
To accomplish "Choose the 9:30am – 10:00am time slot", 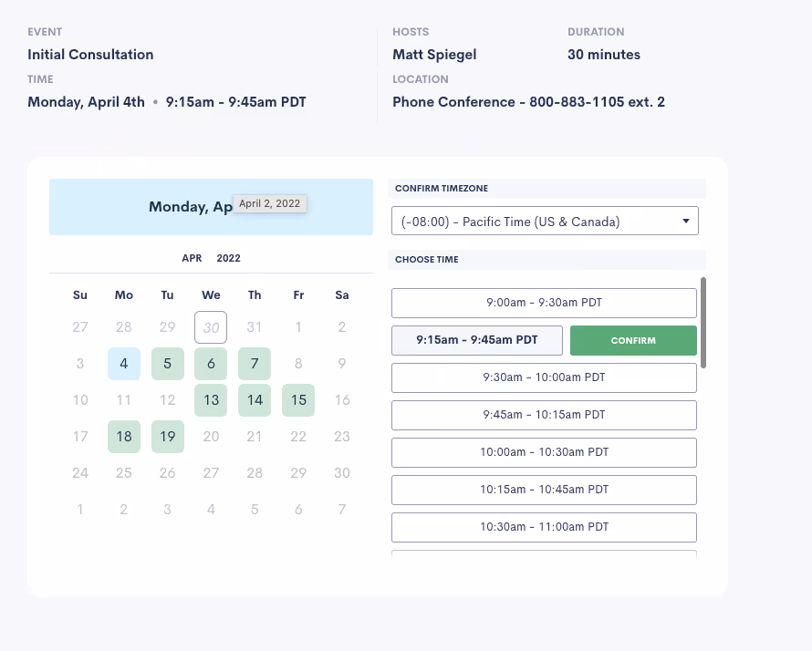I will tap(544, 377).
